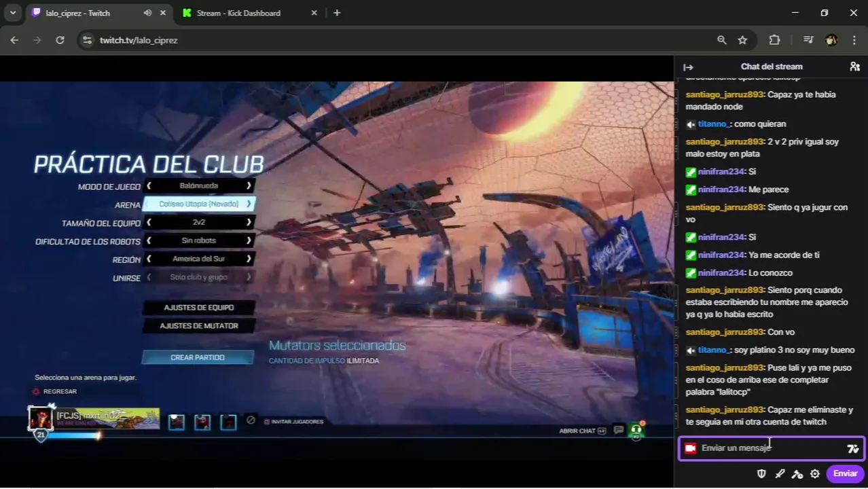Click the Ajustes de equipo button
This screenshot has width=868, height=489.
(199, 308)
